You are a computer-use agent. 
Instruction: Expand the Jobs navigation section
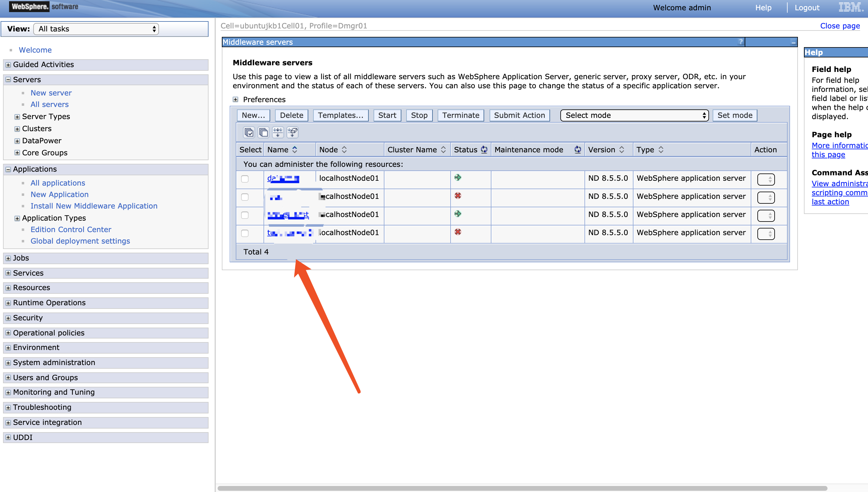coord(8,258)
